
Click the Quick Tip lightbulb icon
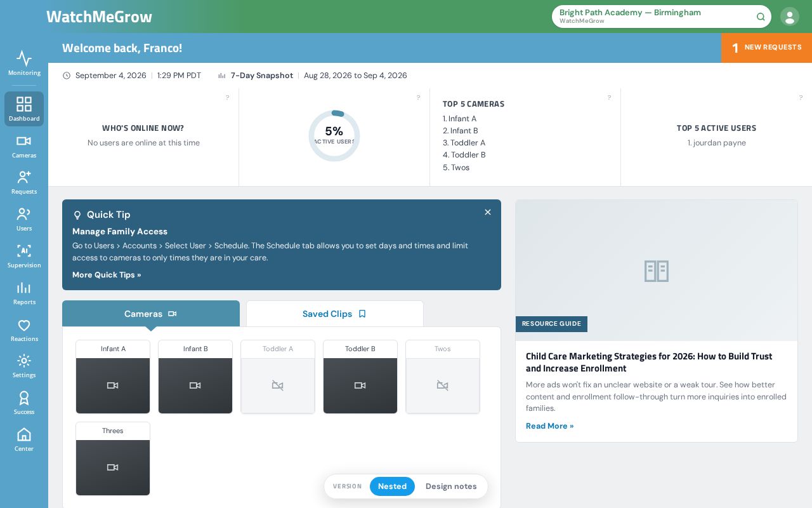[x=77, y=215]
